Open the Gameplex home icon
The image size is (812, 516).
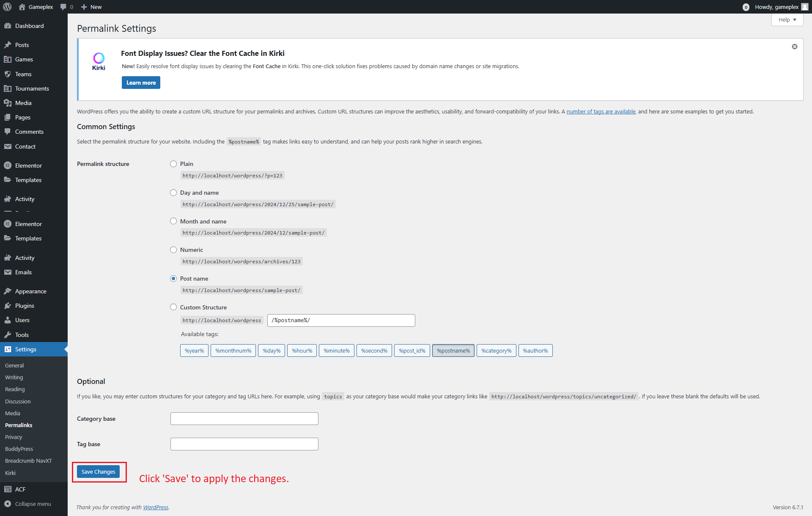coord(22,7)
